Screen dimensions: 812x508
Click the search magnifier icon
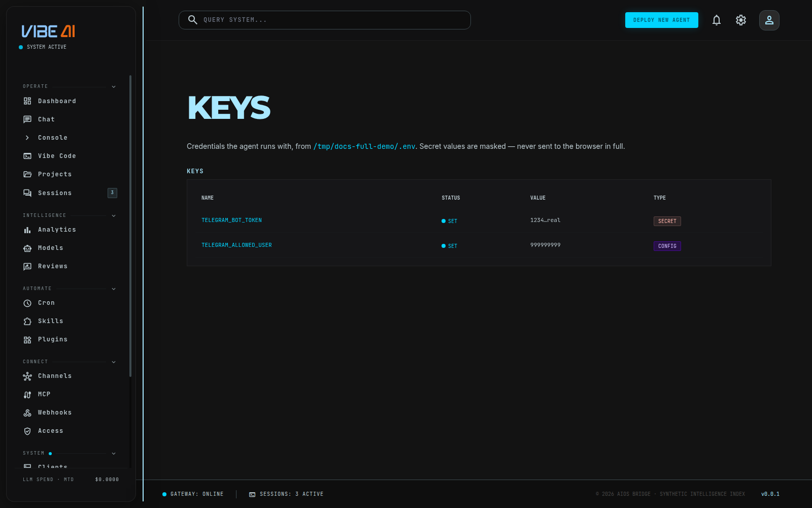pyautogui.click(x=193, y=20)
